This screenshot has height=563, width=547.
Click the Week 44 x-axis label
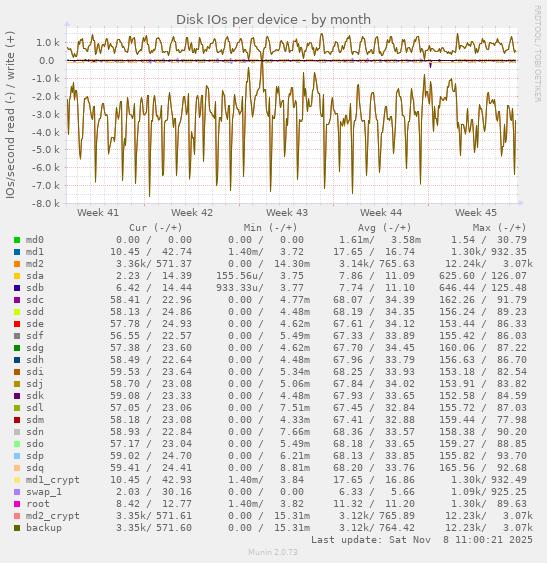tap(381, 213)
